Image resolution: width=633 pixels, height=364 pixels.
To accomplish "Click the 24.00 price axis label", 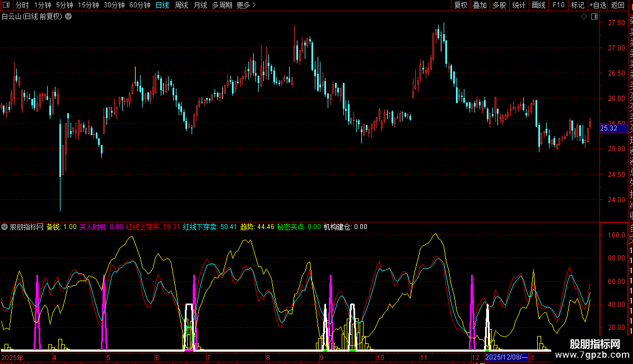I will point(616,200).
